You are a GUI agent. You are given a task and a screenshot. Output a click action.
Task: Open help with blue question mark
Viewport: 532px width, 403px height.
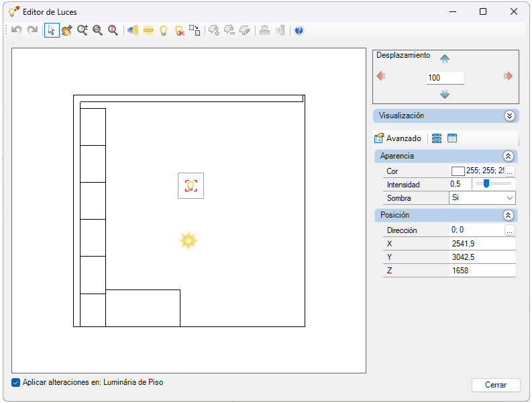tap(299, 31)
